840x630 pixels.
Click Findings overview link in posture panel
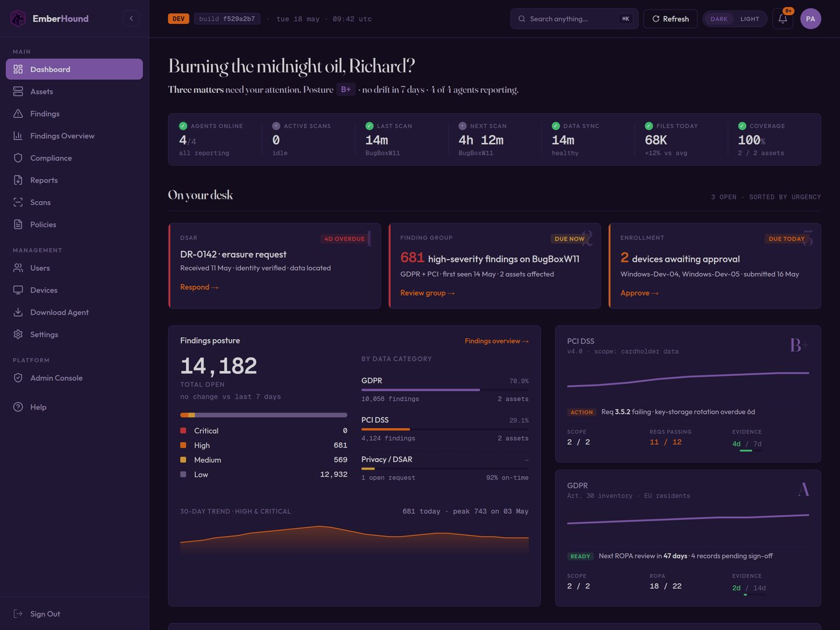(x=496, y=341)
